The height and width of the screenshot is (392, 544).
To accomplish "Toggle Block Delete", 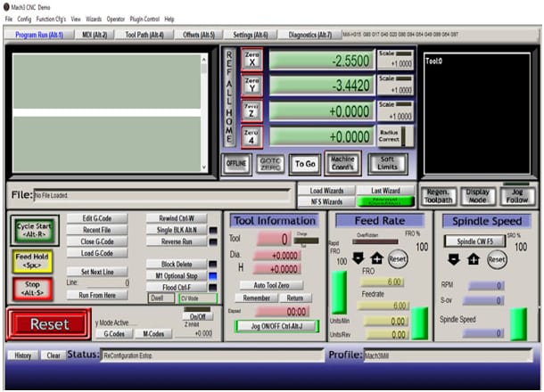I will pyautogui.click(x=177, y=264).
